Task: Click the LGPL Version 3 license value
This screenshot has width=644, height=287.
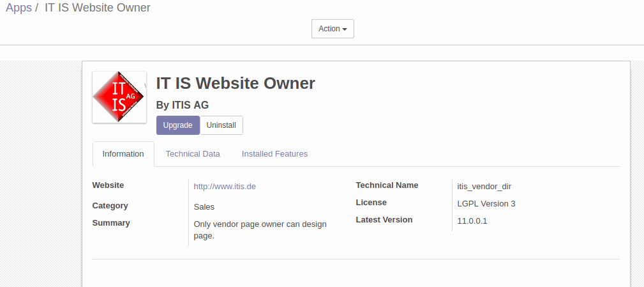Action: (x=486, y=203)
